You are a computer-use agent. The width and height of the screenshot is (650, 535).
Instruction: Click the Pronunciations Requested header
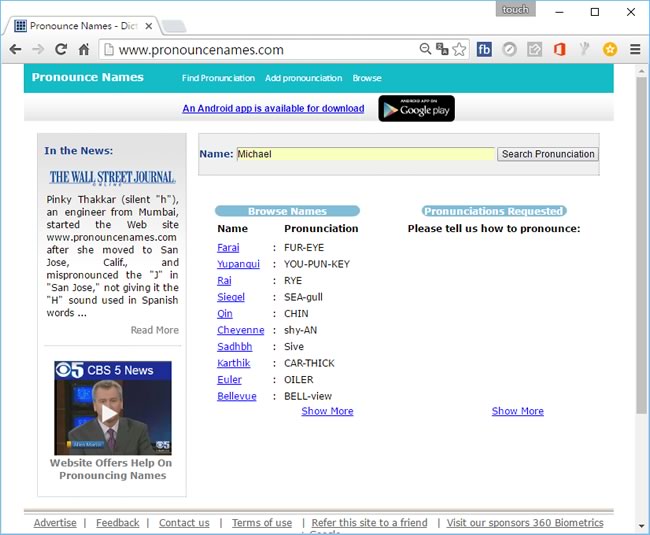coord(494,211)
